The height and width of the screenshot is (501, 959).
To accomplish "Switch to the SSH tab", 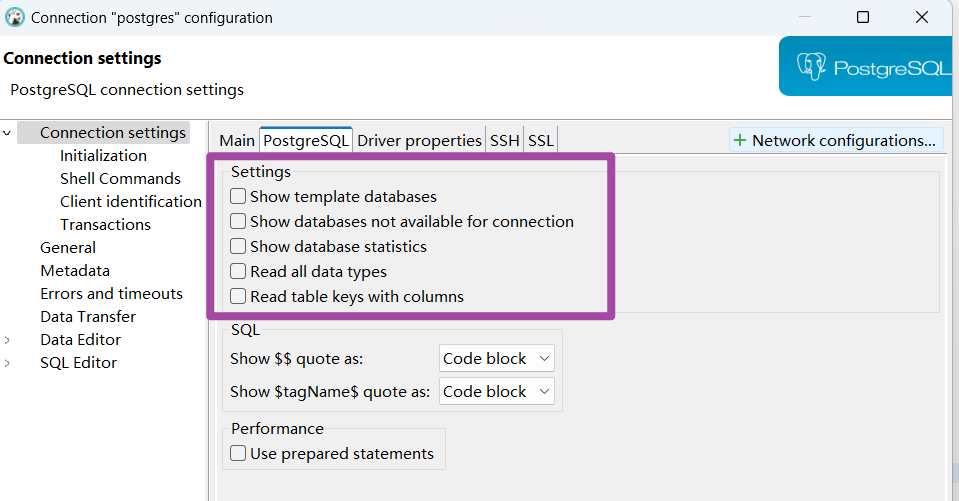I will pos(504,141).
